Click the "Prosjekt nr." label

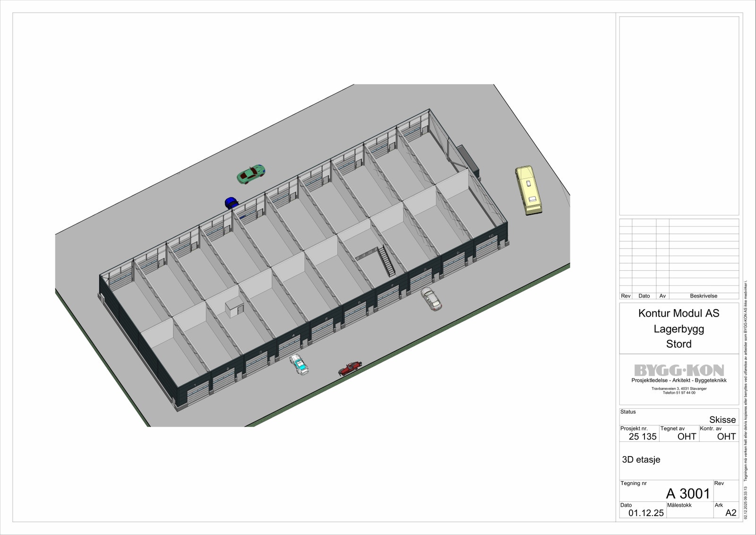click(634, 428)
